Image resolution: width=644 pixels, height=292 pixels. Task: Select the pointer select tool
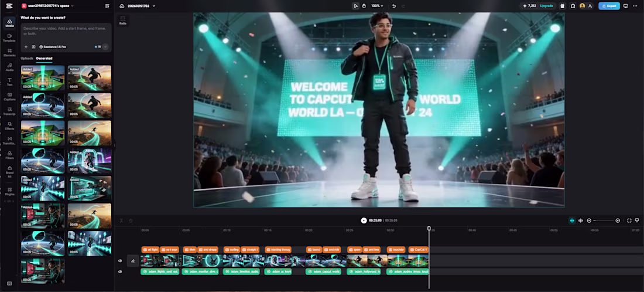tap(355, 6)
